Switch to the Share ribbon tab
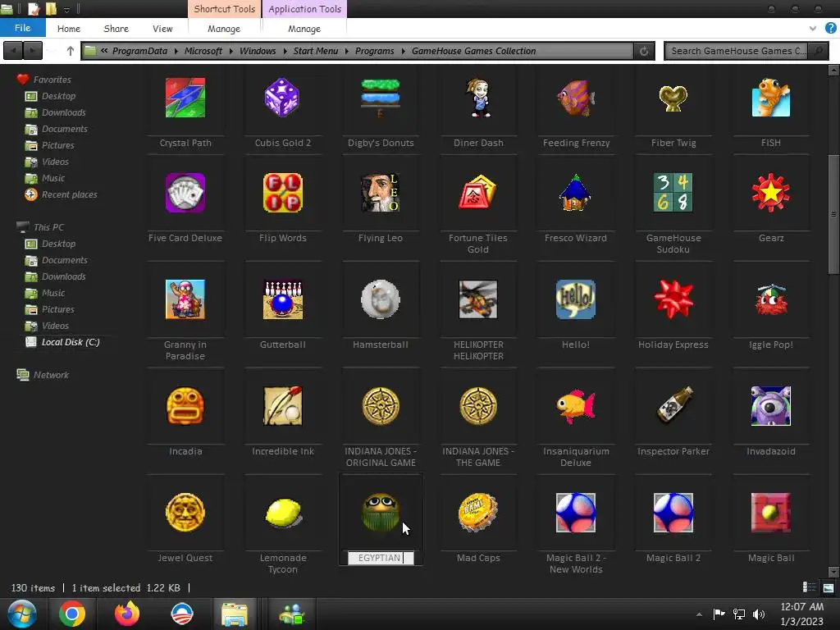This screenshot has height=630, width=840. point(116,29)
